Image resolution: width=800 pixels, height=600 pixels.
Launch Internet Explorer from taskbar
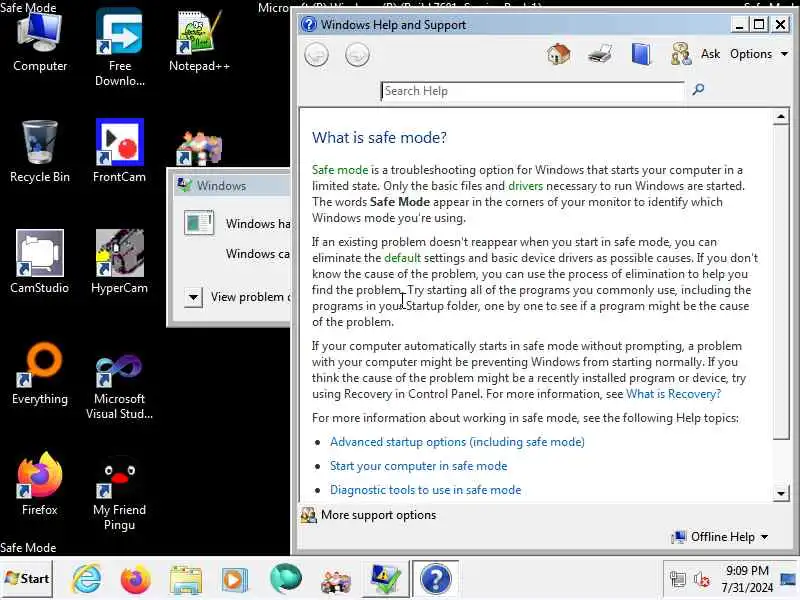(87, 579)
